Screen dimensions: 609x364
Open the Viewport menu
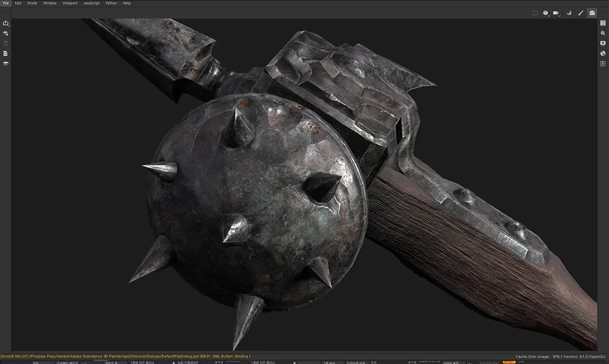(x=70, y=3)
